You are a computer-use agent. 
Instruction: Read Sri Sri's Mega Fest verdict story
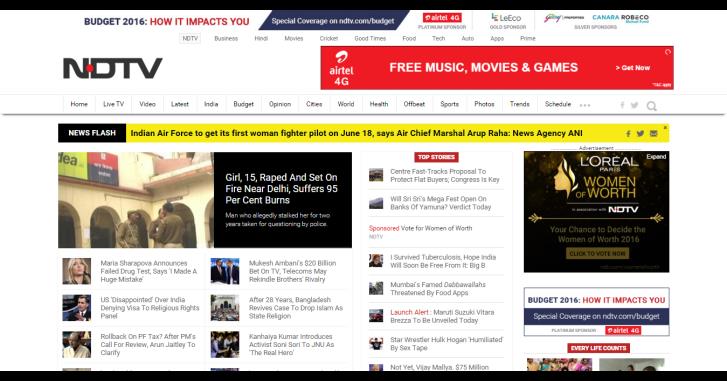[440, 203]
